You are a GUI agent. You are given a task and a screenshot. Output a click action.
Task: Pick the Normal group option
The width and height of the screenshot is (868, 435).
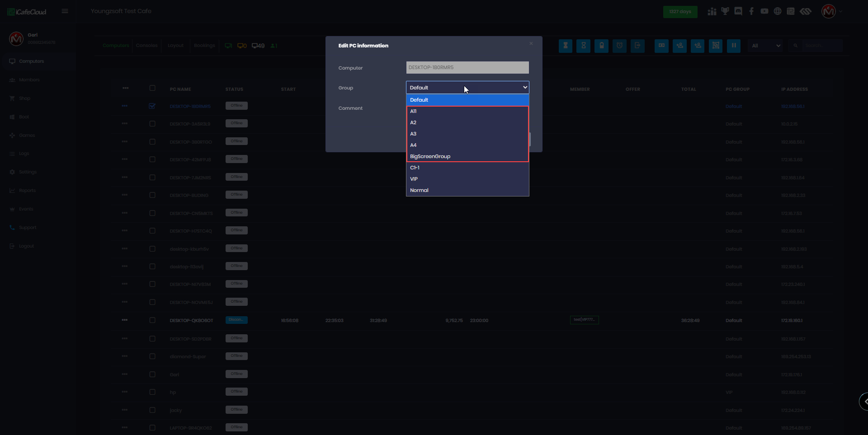[x=419, y=190]
